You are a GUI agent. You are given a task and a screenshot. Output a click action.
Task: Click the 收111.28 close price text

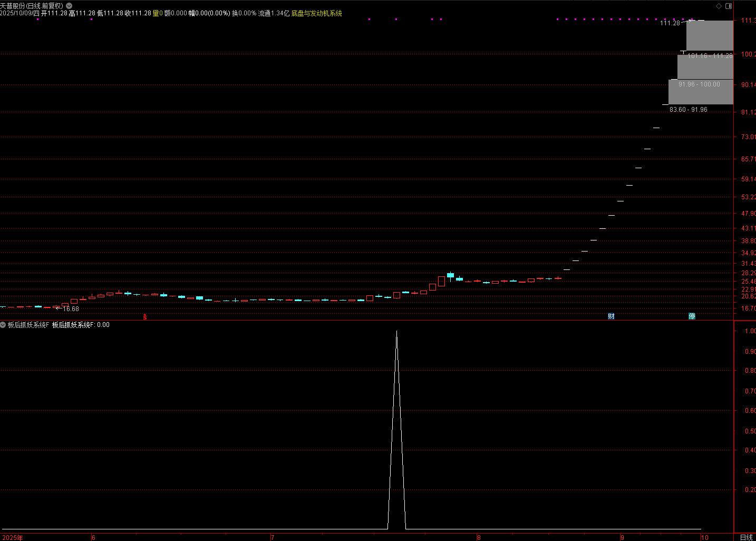[x=138, y=13]
